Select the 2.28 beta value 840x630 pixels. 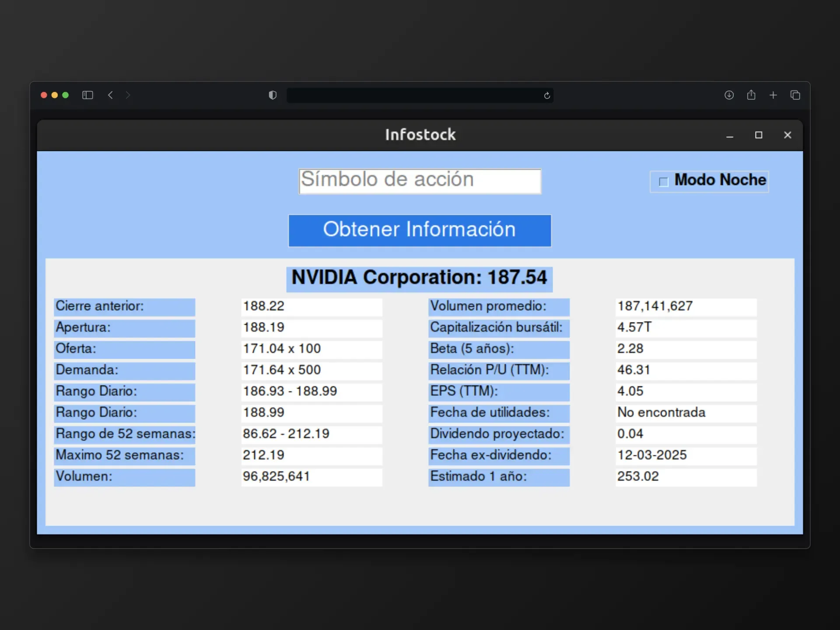(x=686, y=350)
